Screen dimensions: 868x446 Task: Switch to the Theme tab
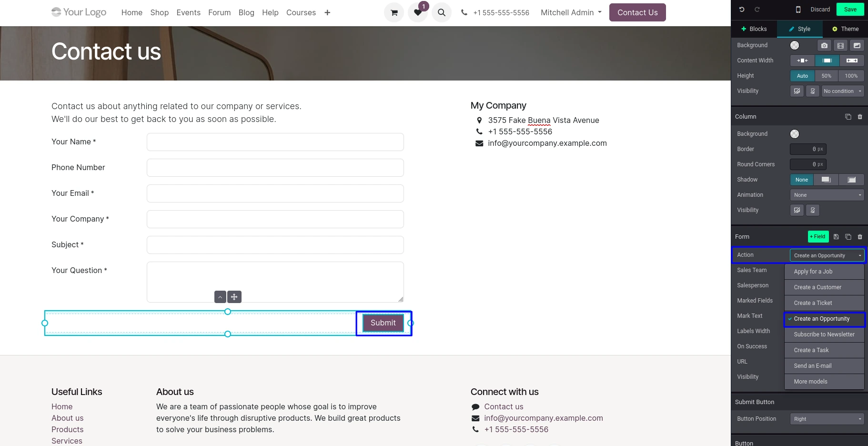tap(845, 29)
